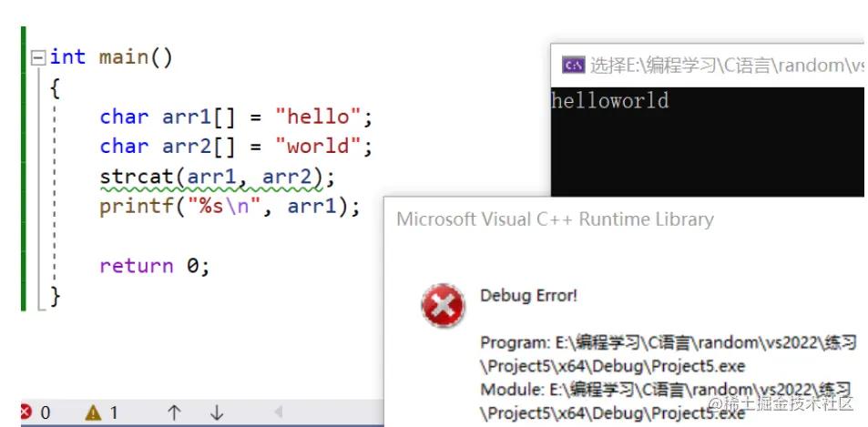Screen dimensions: 868x427
Task: Click the horizontal scrollbar left arrow
Action: [279, 412]
